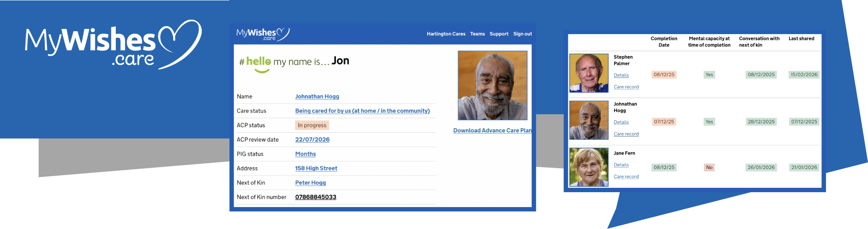The height and width of the screenshot is (229, 868).
Task: Click the Johnathan Hogg name link
Action: coord(317,96)
